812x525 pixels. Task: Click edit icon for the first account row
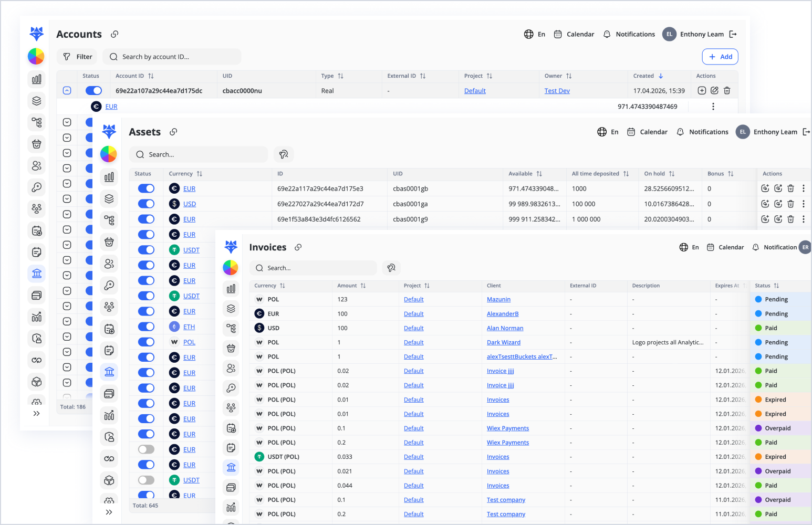[714, 91]
